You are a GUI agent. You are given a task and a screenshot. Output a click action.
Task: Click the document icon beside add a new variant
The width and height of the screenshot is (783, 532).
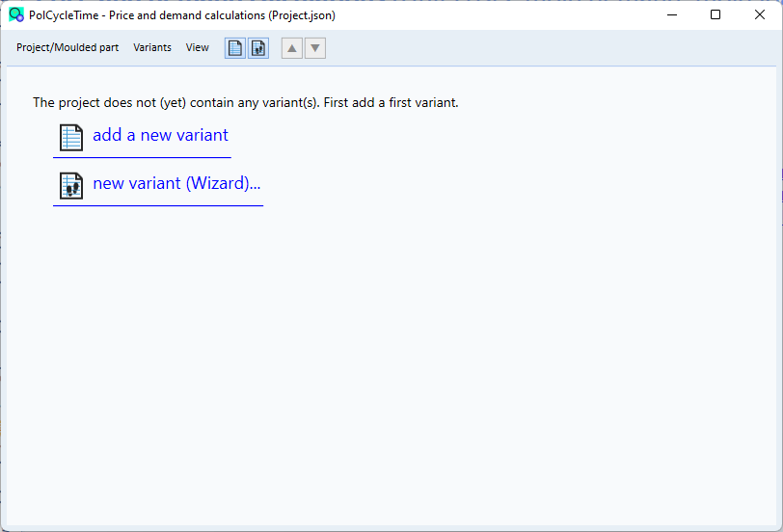coord(71,138)
